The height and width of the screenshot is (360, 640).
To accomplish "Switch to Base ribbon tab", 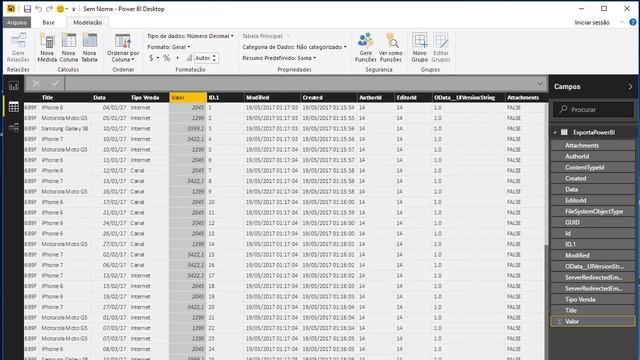I will pos(49,22).
